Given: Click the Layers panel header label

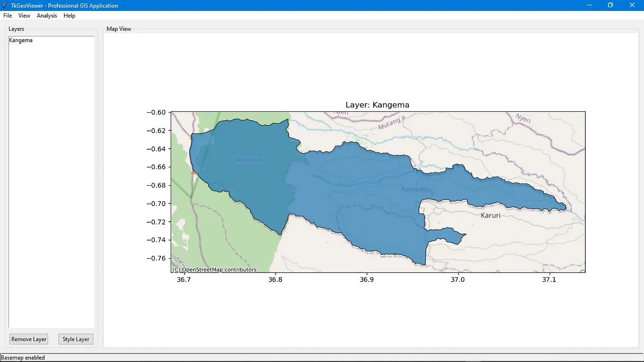Looking at the screenshot, I should pyautogui.click(x=16, y=29).
